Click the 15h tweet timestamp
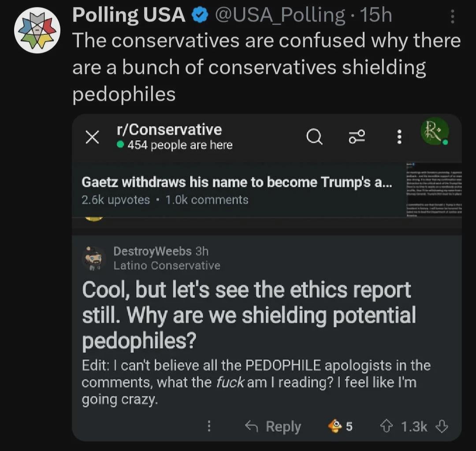This screenshot has width=476, height=451. tap(376, 16)
